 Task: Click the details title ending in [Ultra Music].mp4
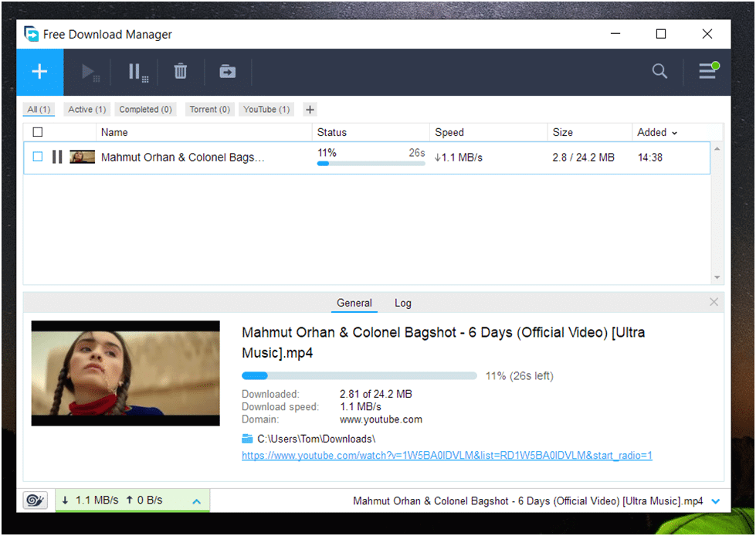pyautogui.click(x=443, y=342)
